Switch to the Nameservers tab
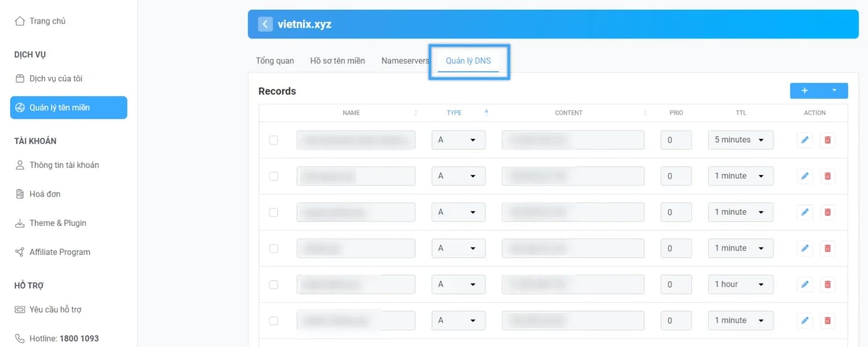This screenshot has height=347, width=868. (x=405, y=60)
